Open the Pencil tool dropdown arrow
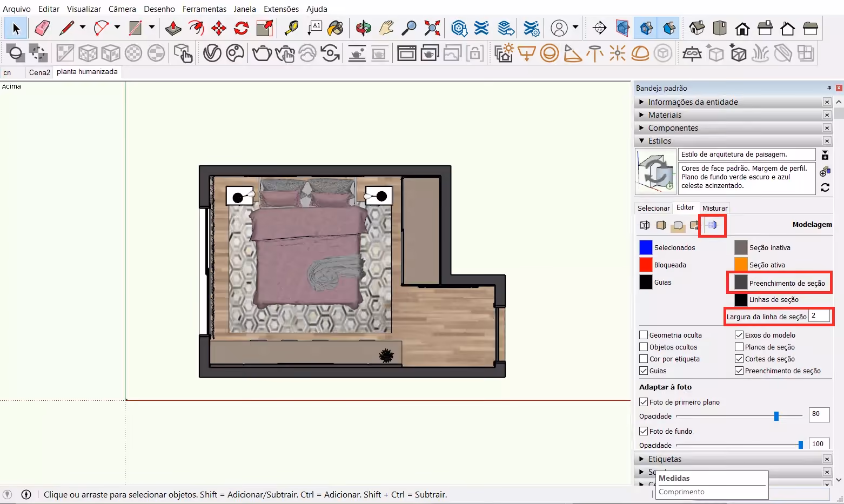The width and height of the screenshot is (844, 504). (83, 27)
